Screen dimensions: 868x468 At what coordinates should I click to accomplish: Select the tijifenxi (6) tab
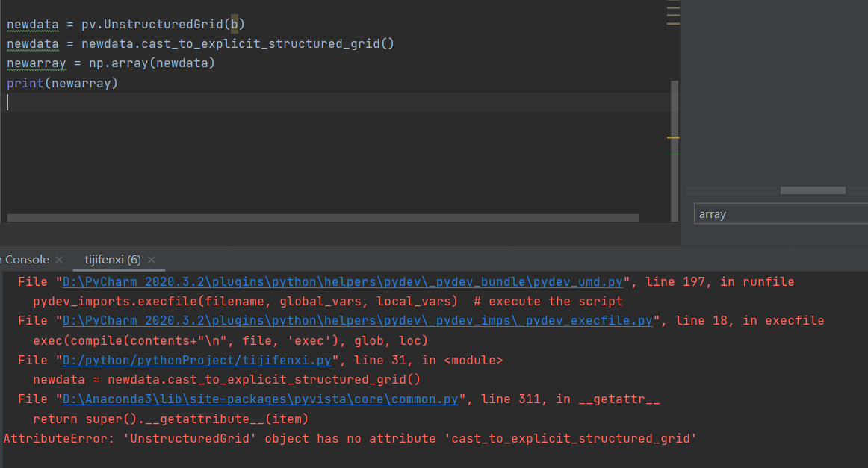[x=112, y=260]
